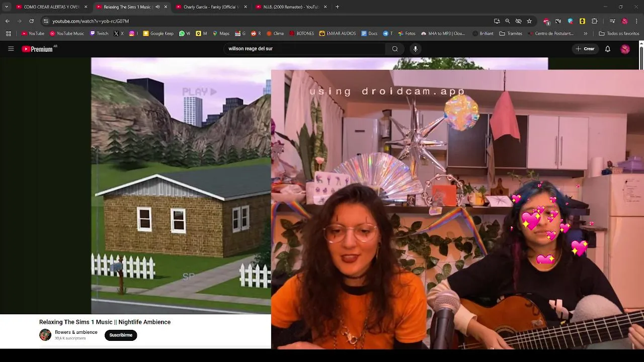Open YouTube account avatar menu

click(625, 49)
